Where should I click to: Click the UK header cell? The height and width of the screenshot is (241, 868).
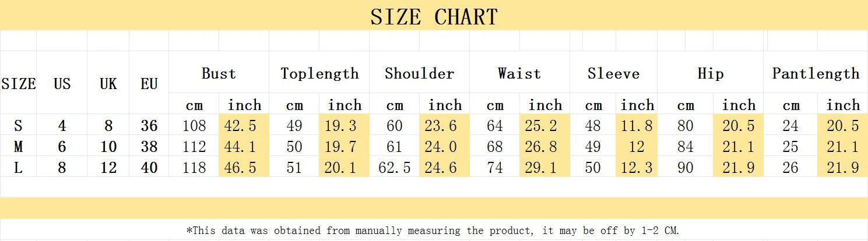pyautogui.click(x=108, y=84)
